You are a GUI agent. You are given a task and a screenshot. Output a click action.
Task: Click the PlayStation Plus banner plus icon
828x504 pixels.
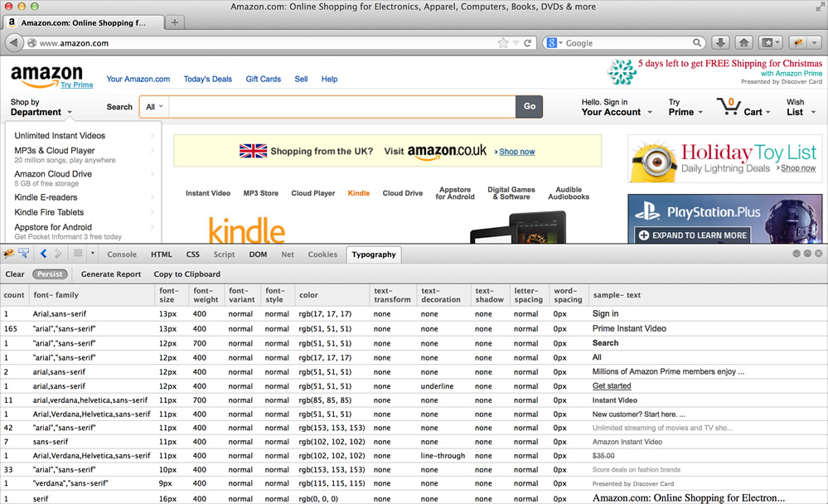[644, 235]
